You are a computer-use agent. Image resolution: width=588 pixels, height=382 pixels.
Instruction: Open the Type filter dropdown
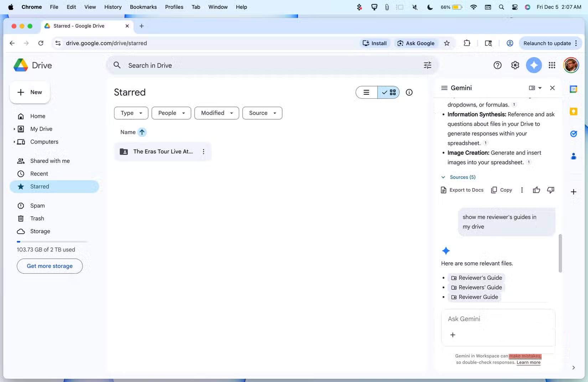[131, 113]
